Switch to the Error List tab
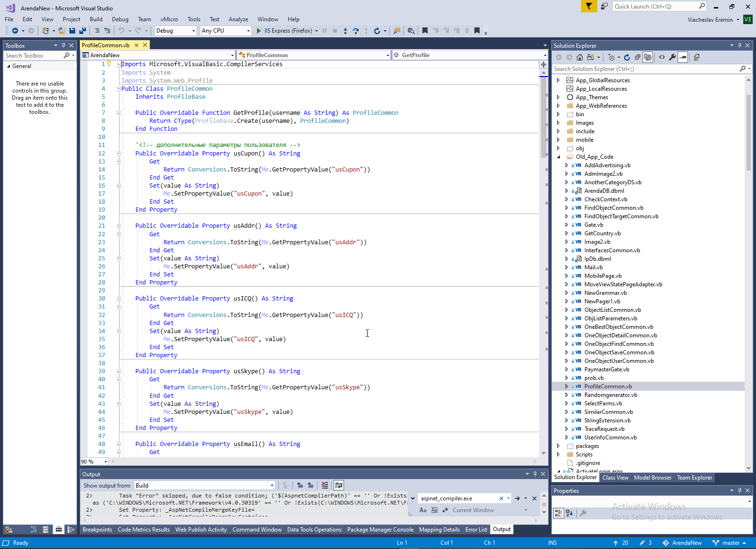 (x=476, y=530)
